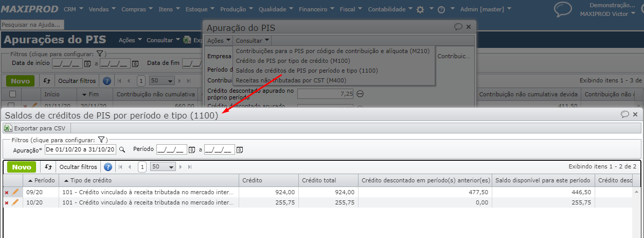
Task: Click Ocultar filtros in Saldos window
Action: (x=78, y=167)
